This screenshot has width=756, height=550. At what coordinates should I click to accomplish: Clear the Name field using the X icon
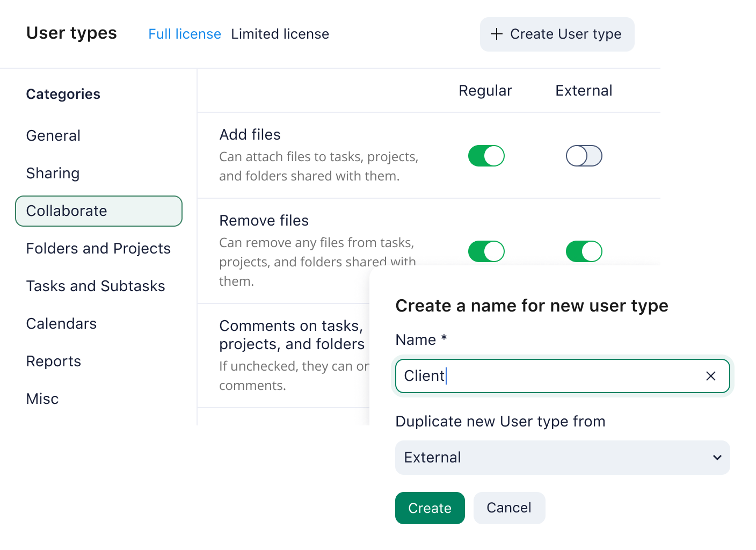click(x=711, y=376)
